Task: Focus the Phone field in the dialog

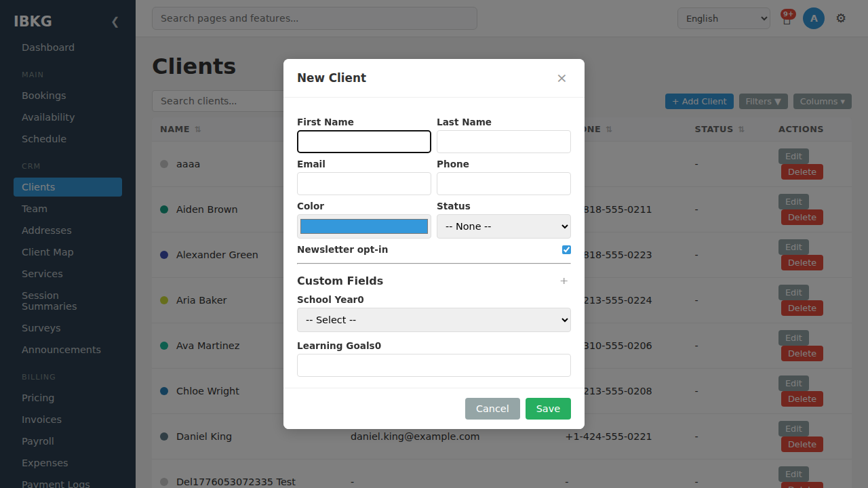Action: 504,184
